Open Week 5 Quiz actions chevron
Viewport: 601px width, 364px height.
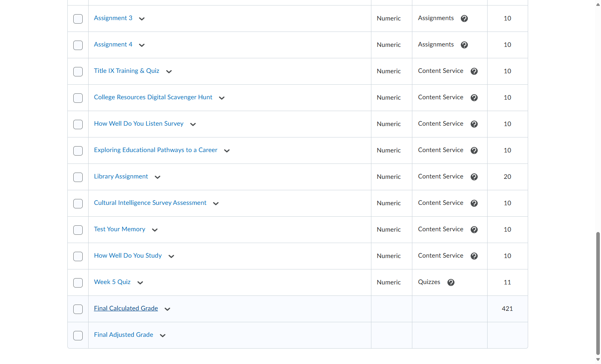[140, 283]
